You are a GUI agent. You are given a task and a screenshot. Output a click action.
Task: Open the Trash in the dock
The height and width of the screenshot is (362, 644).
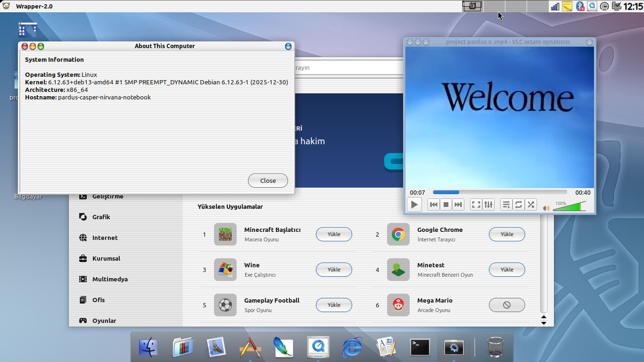[x=495, y=347]
